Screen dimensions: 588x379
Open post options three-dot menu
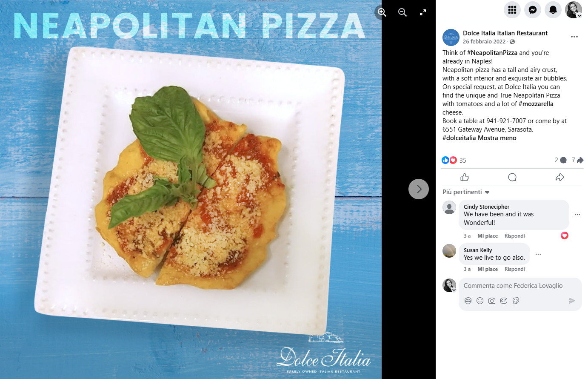tap(574, 37)
